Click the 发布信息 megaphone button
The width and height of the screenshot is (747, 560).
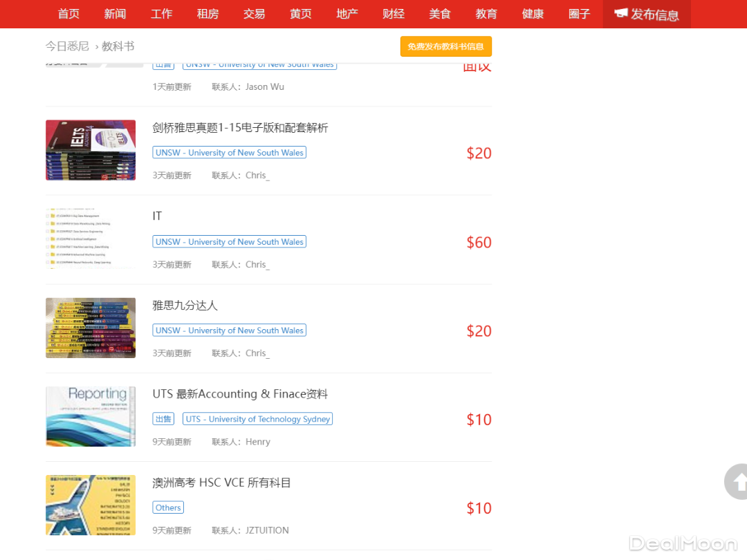[647, 15]
